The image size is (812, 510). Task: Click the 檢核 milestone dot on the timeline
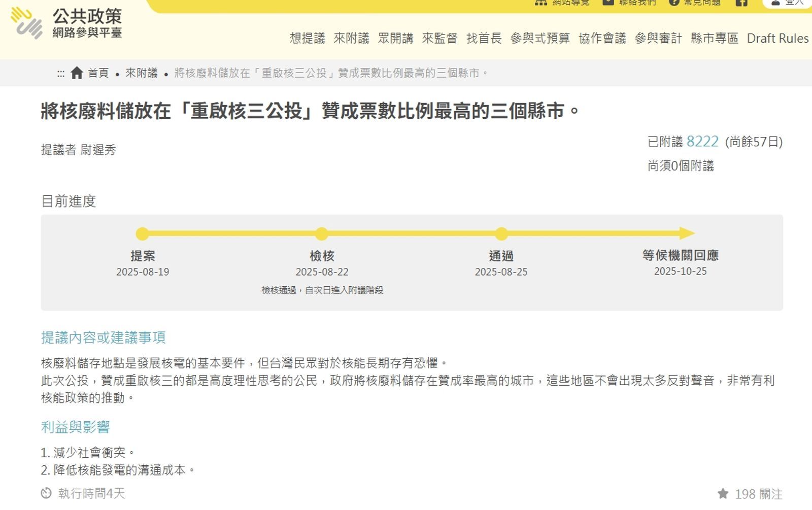pyautogui.click(x=322, y=233)
